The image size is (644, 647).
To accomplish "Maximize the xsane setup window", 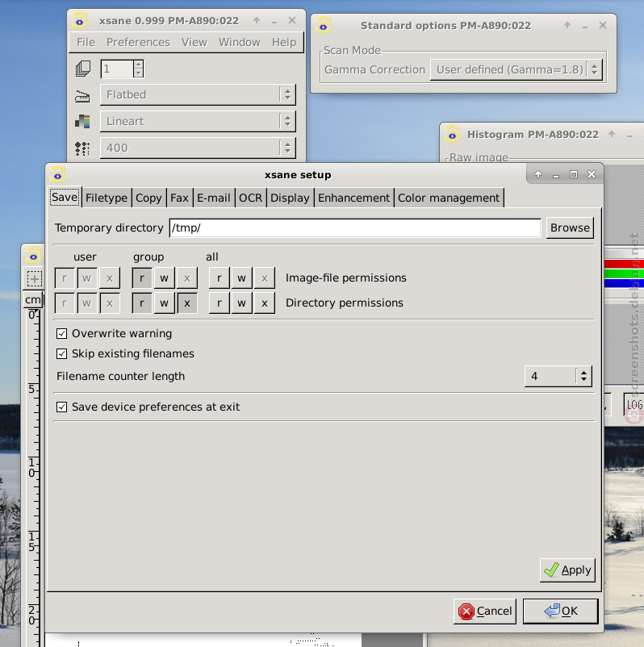I will click(x=574, y=174).
